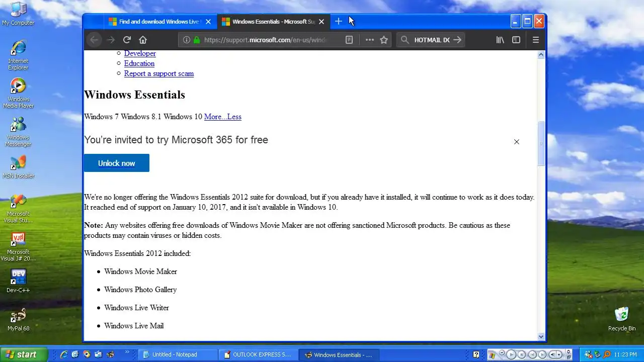The image size is (644, 362).
Task: Open the Library bookshelf icon
Action: pos(500,40)
